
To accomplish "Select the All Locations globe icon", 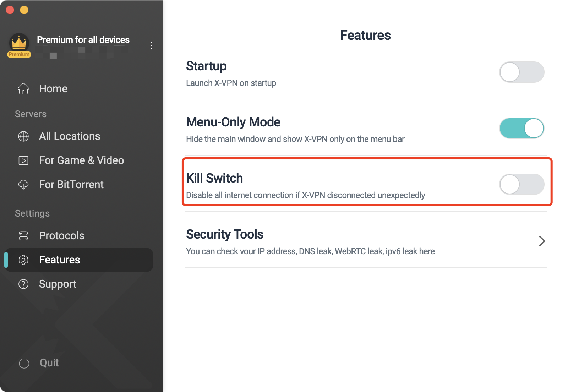I will click(x=23, y=136).
